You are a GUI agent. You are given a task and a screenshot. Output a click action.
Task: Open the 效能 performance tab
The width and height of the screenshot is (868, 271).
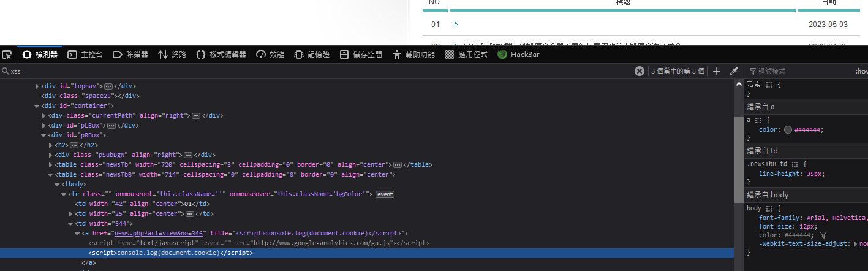click(270, 54)
